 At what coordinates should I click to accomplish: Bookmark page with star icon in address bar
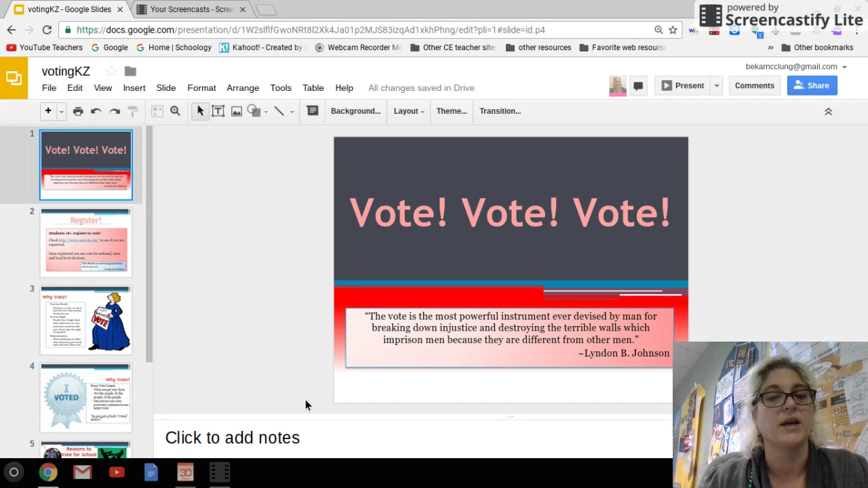(673, 30)
